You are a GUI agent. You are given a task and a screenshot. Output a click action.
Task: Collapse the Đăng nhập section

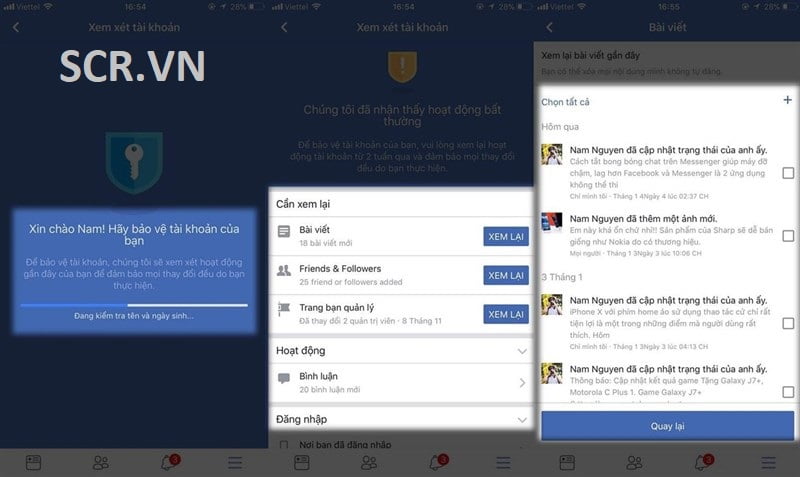click(x=522, y=420)
